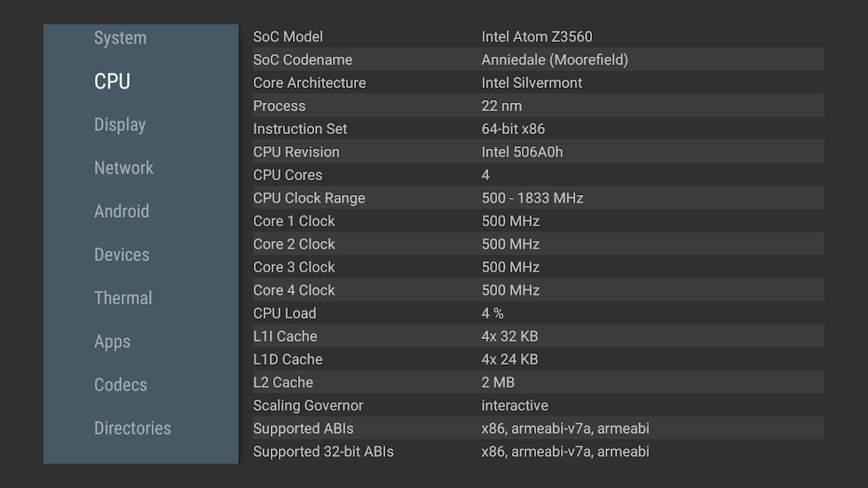Click the CPU Load row
Viewport: 868px width, 488px height.
[x=537, y=313]
